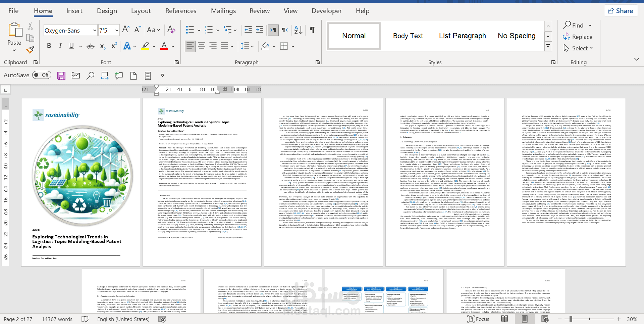Apply strikethrough formatting

(x=91, y=46)
